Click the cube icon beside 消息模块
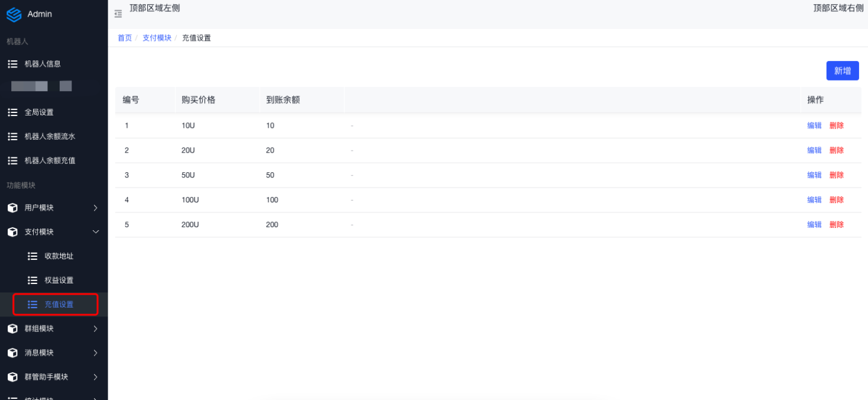Viewport: 868px width, 400px height. pos(12,353)
